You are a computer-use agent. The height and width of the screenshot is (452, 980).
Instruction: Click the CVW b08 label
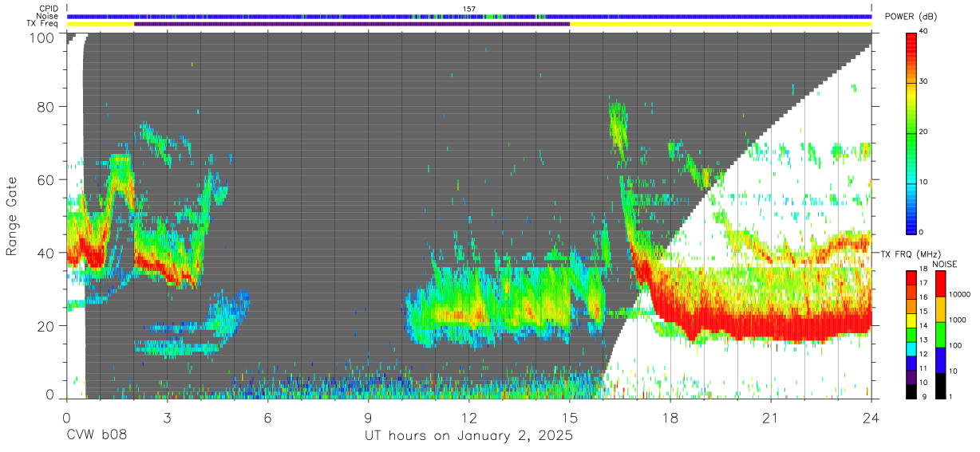(x=97, y=436)
